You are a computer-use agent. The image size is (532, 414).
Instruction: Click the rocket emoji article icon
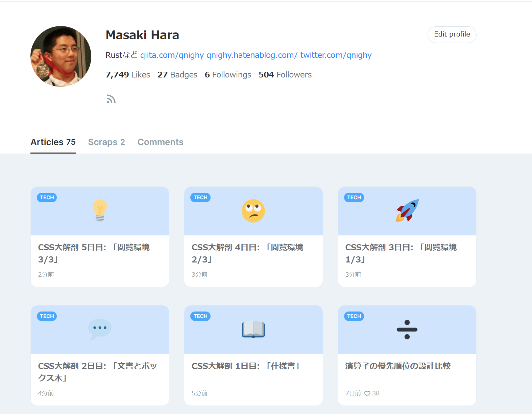[x=407, y=210]
